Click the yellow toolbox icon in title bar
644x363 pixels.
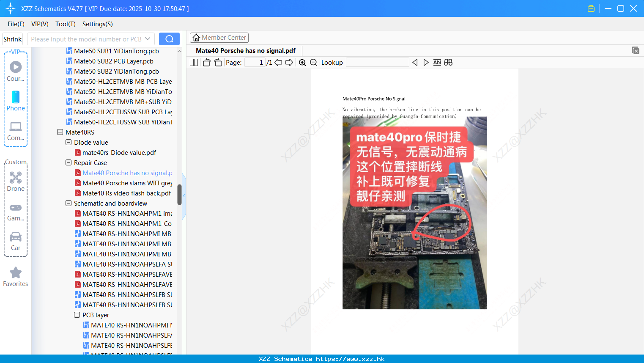(x=591, y=8)
